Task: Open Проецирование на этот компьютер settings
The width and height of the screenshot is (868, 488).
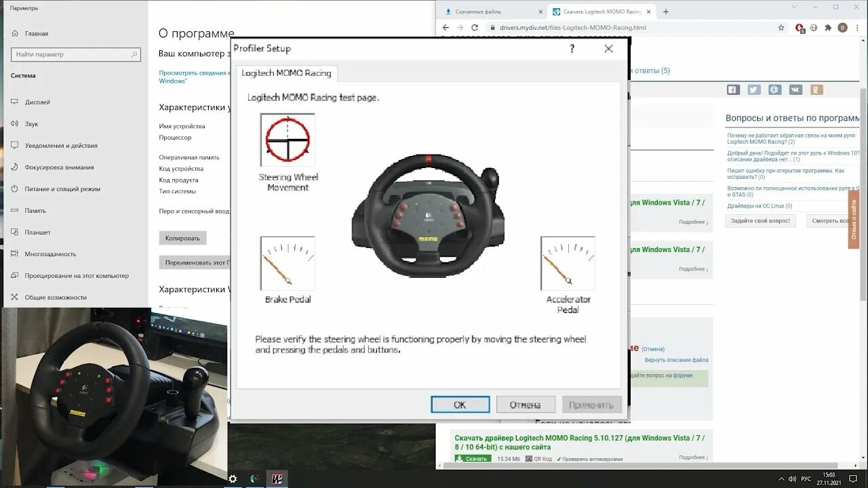Action: 77,276
